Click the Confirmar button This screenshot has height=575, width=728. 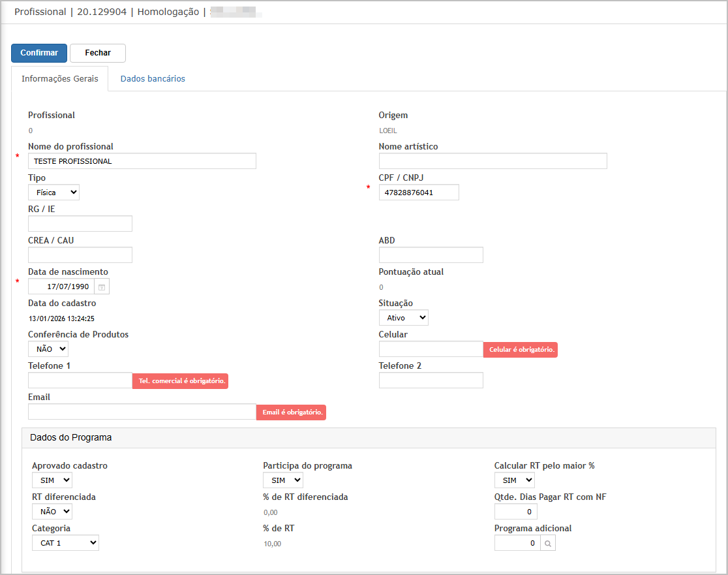[x=39, y=53]
